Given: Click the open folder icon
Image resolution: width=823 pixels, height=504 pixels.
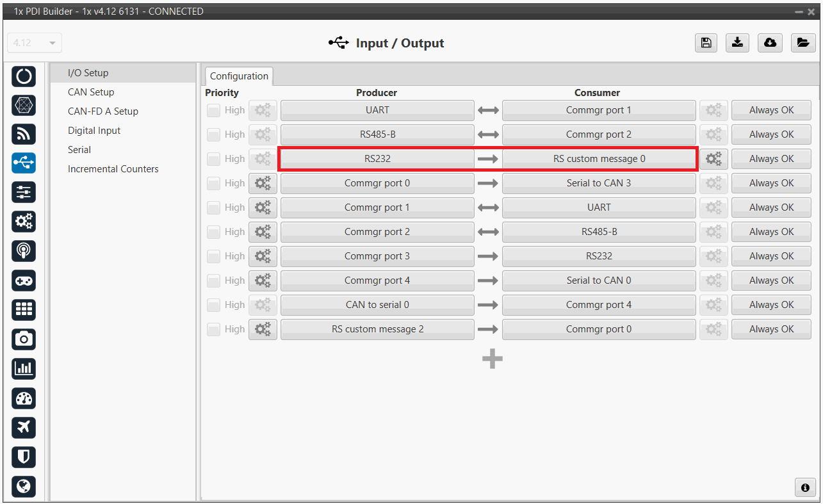Looking at the screenshot, I should (x=802, y=43).
